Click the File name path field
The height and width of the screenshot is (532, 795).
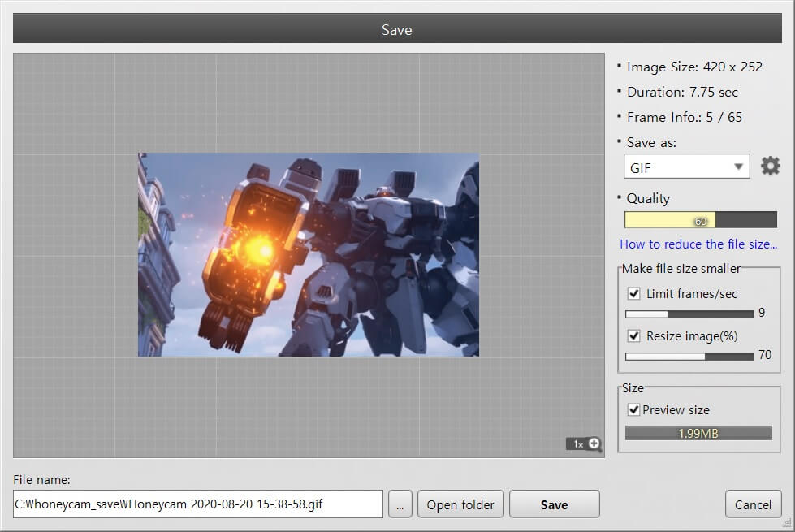[x=197, y=504]
